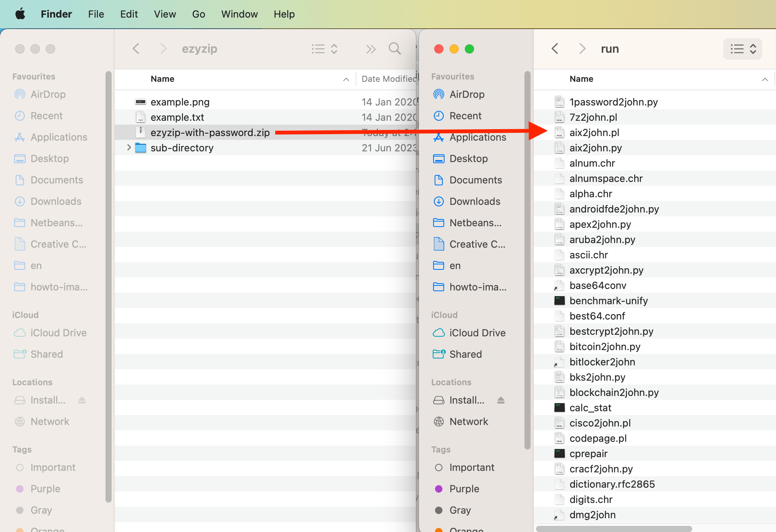Click Recent in Favourites panel
The image size is (776, 532).
465,115
